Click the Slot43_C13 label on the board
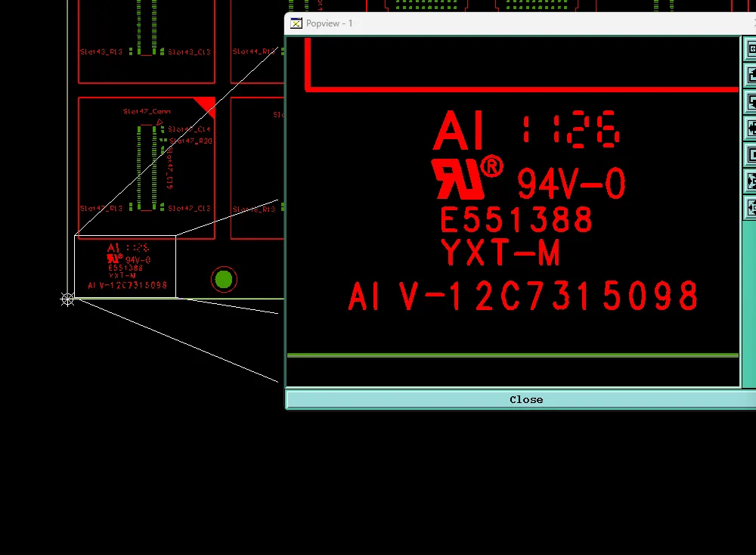Image resolution: width=756 pixels, height=555 pixels. 189,51
